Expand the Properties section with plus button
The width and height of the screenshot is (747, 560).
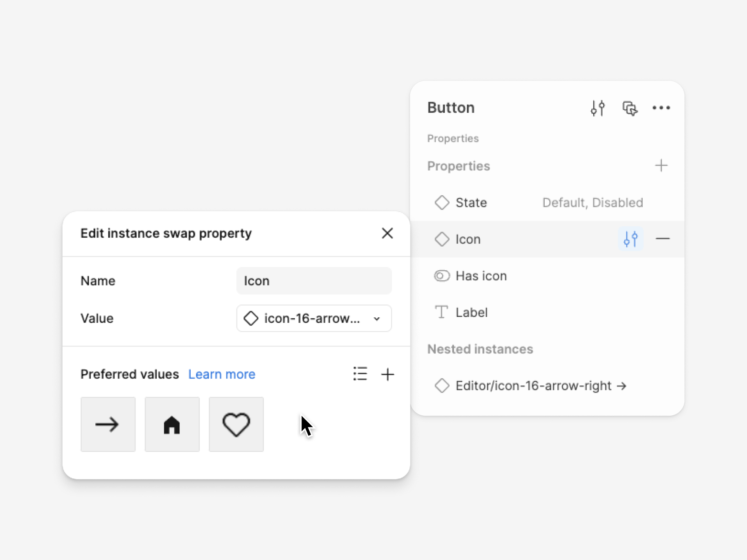[661, 165]
